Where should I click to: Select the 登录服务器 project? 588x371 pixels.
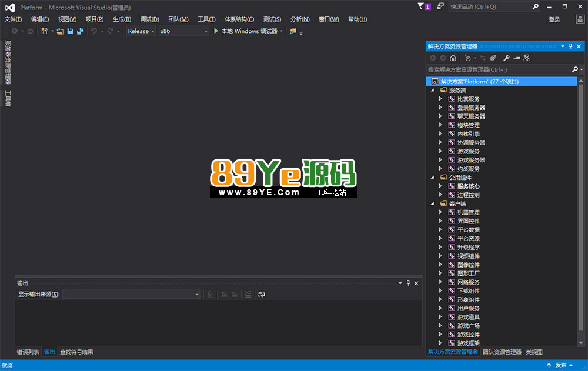tap(471, 108)
